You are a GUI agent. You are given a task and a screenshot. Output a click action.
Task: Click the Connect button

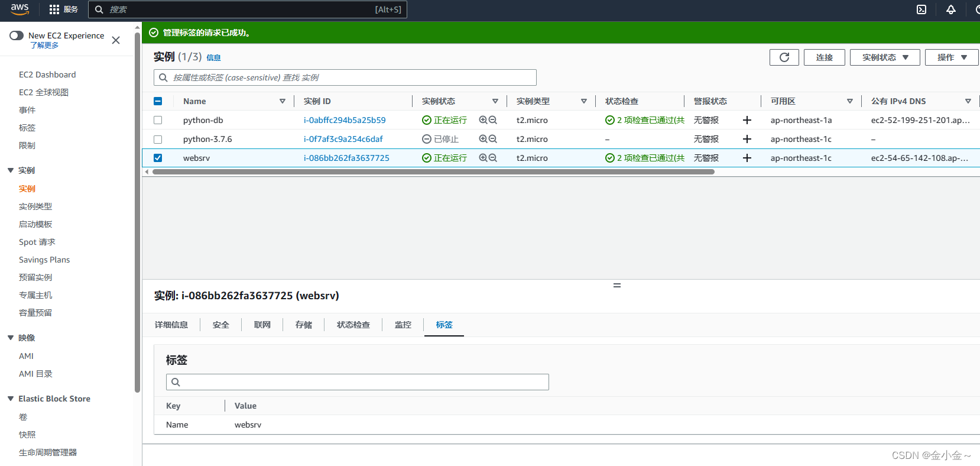click(x=825, y=57)
